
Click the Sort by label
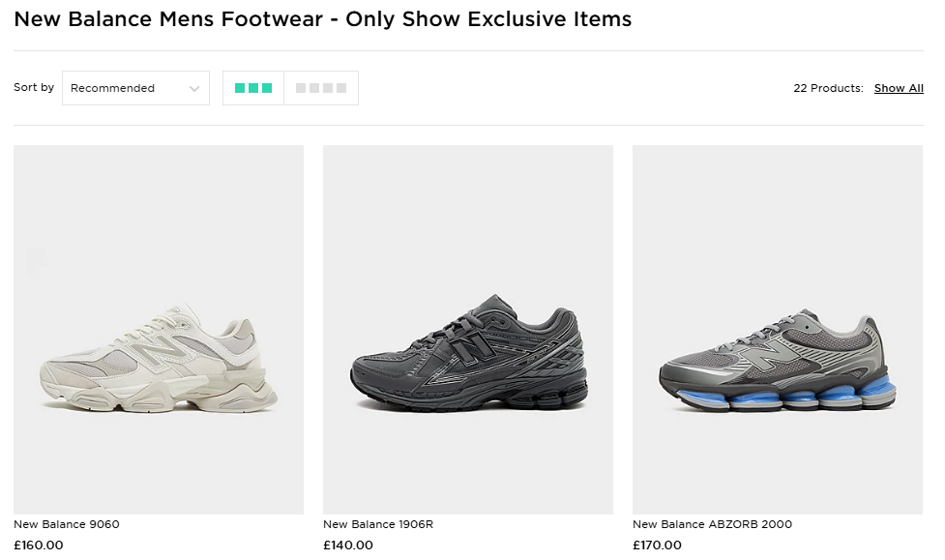coord(34,87)
